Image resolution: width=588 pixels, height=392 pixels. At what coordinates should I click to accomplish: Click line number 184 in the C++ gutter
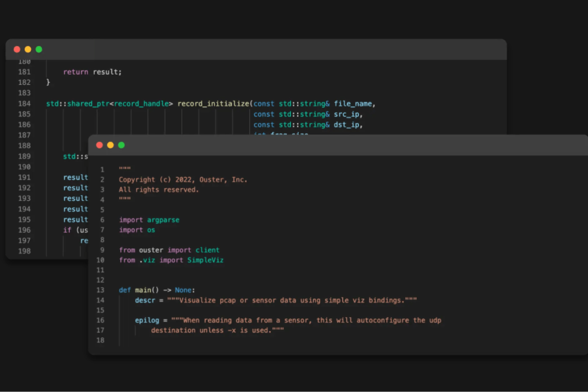24,104
